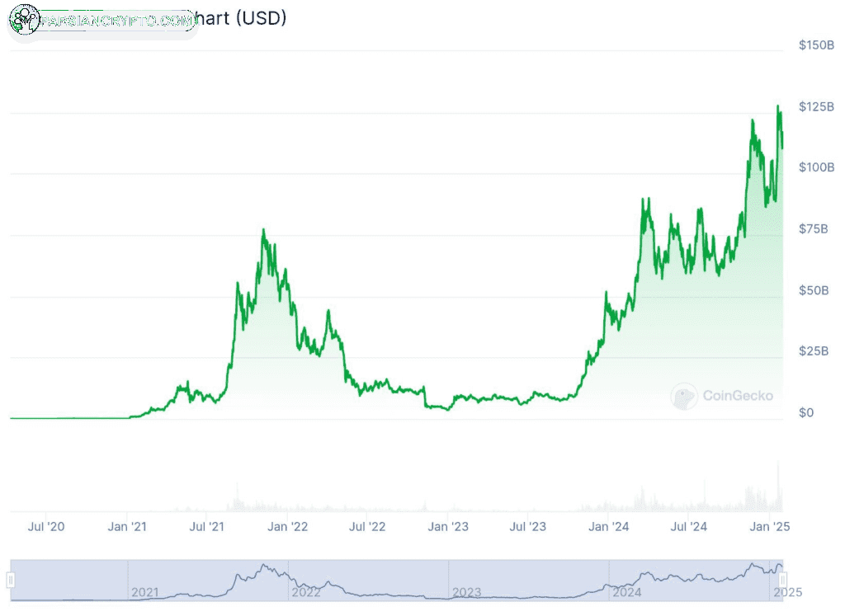The height and width of the screenshot is (616, 845).
Task: Click the CoinGecko watermark text
Action: click(x=738, y=396)
